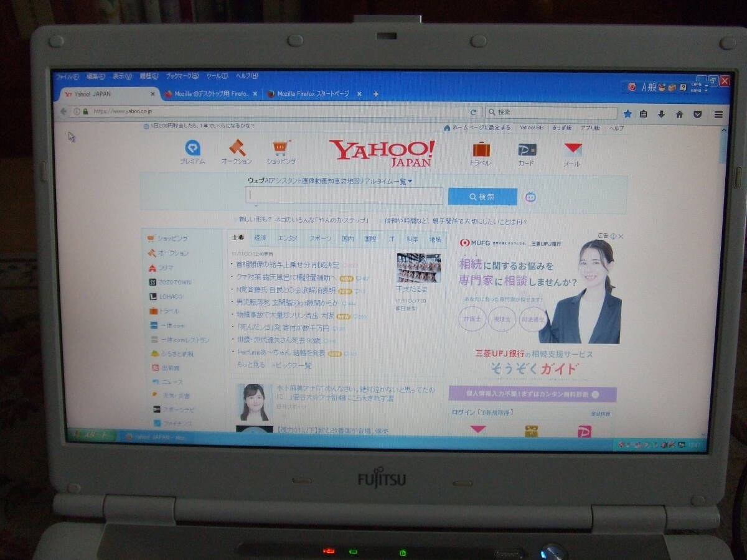Select the IT news tab

(392, 239)
